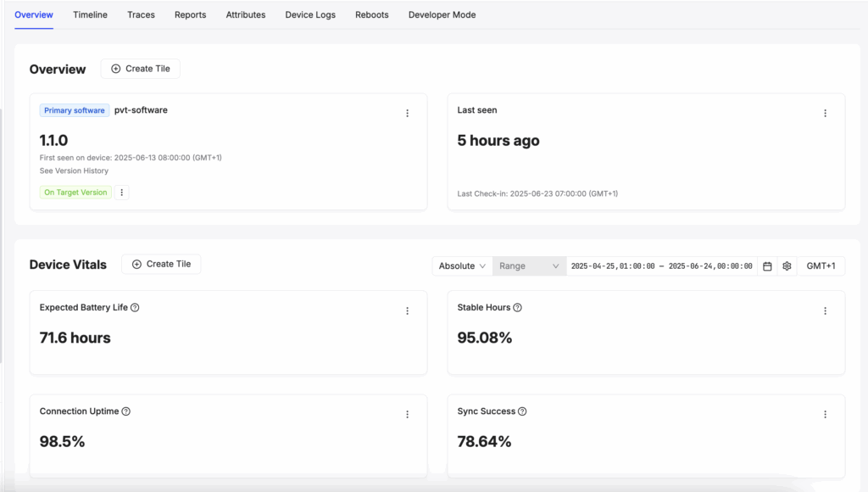Open the Last seen tile kebab menu
This screenshot has height=492, width=868.
tap(825, 113)
